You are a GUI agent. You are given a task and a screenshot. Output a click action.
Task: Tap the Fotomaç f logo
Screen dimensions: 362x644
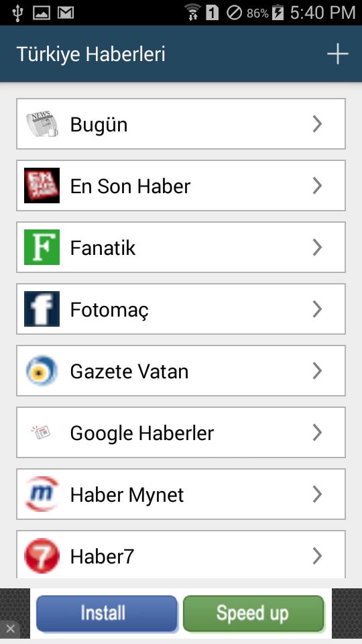[x=42, y=309]
